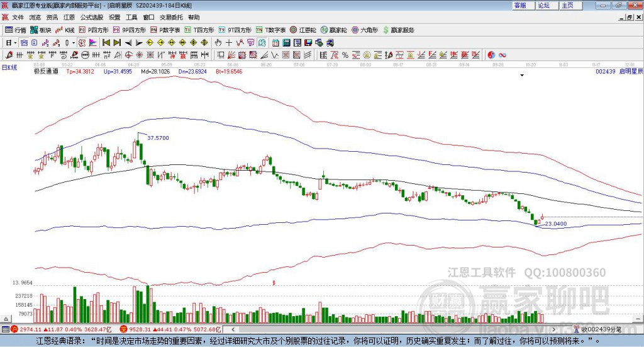644x347 pixels.
Task: Jump to last bar with skip-forward icon
Action: tap(117, 43)
